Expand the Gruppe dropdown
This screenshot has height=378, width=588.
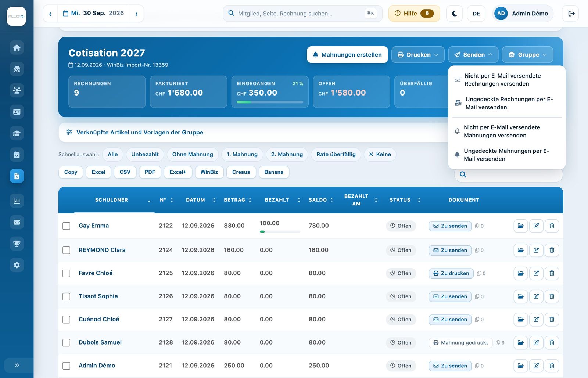coord(527,55)
